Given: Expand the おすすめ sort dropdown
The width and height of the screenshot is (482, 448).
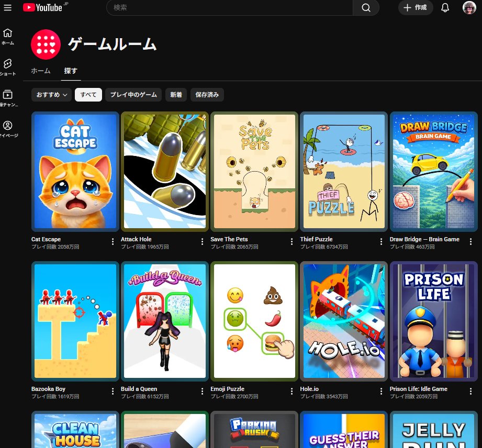Looking at the screenshot, I should click(51, 95).
